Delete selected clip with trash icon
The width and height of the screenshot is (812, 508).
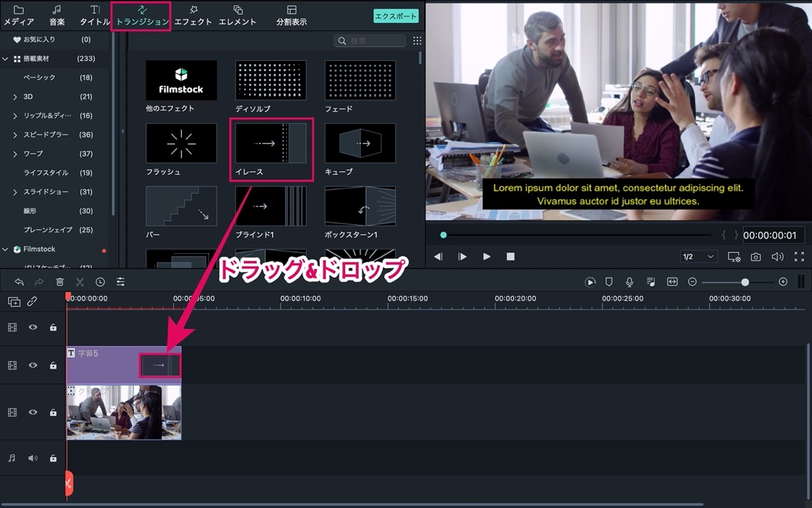(x=60, y=282)
